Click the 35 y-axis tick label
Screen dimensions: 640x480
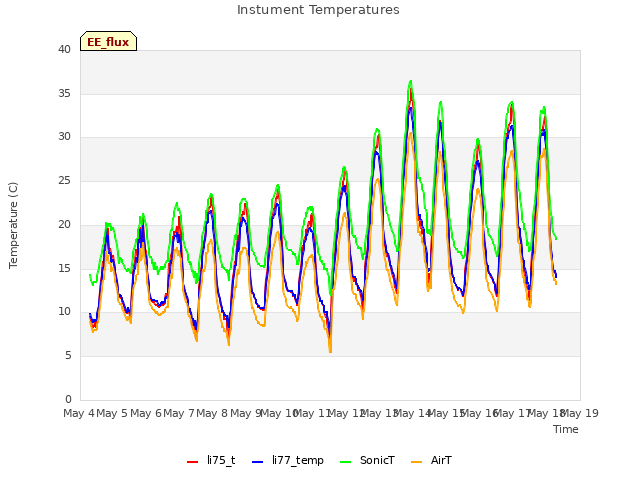(x=64, y=93)
